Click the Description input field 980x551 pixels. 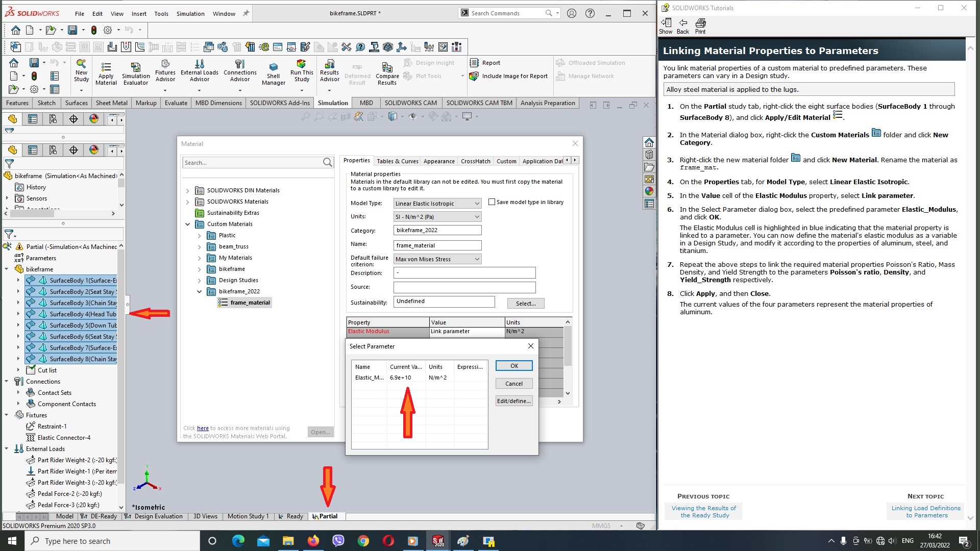coord(464,273)
